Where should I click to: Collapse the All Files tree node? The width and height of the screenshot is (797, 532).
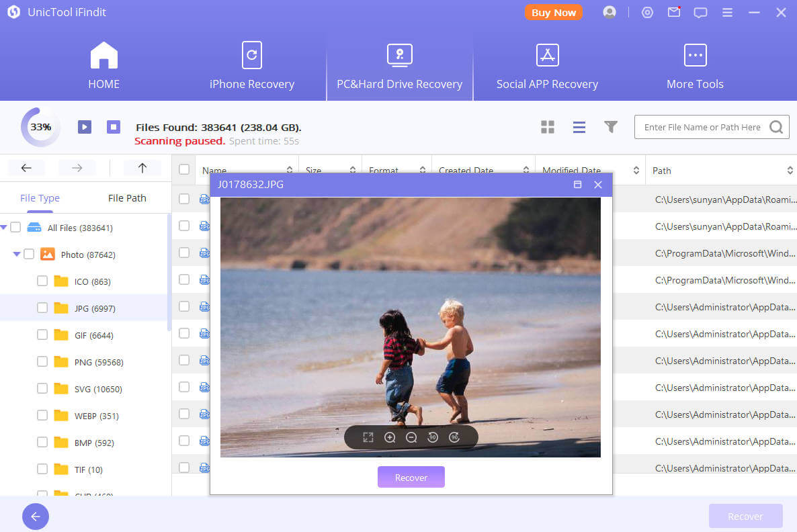(x=4, y=228)
